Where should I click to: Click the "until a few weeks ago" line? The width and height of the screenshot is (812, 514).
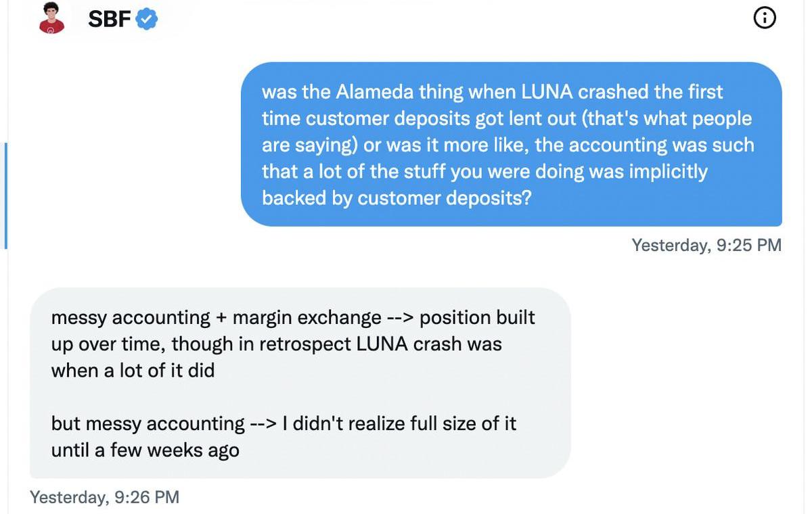click(x=145, y=450)
